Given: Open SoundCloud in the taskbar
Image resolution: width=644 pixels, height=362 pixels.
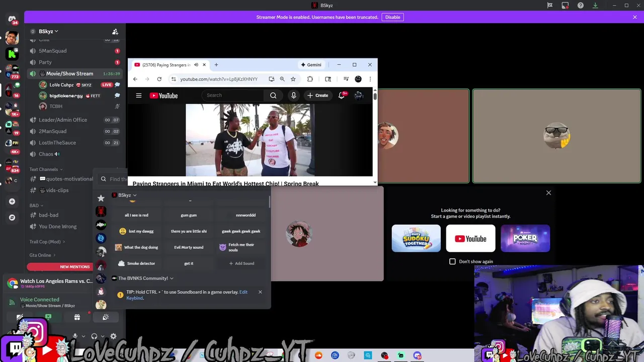Looking at the screenshot, I should (x=318, y=355).
